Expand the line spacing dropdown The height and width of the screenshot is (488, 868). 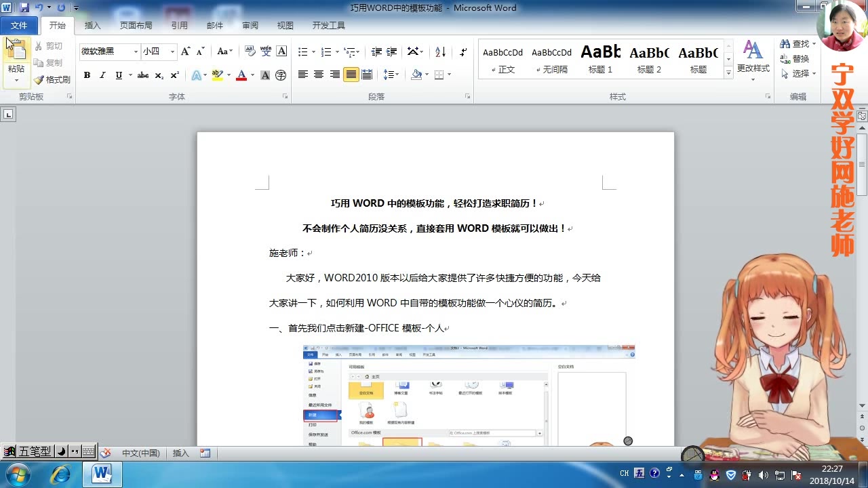(396, 75)
